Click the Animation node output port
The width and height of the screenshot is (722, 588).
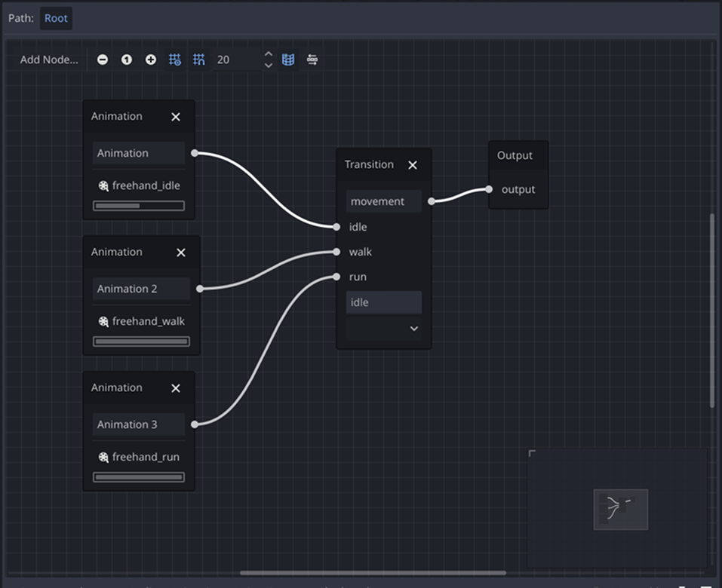point(195,153)
